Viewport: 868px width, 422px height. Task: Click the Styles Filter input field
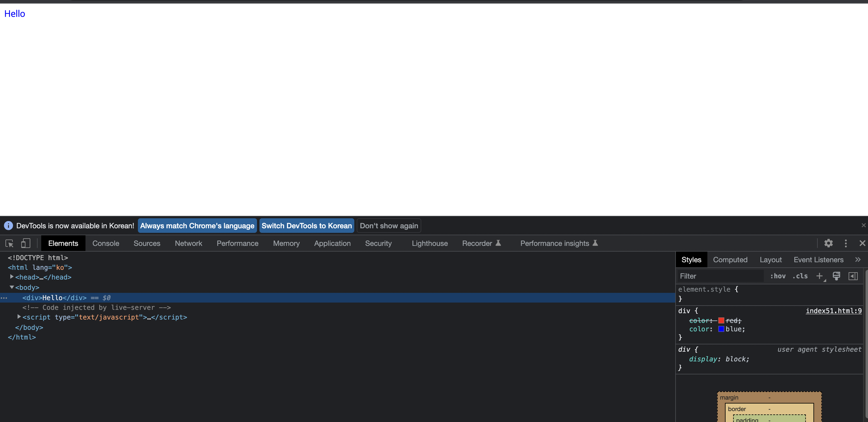pyautogui.click(x=720, y=276)
